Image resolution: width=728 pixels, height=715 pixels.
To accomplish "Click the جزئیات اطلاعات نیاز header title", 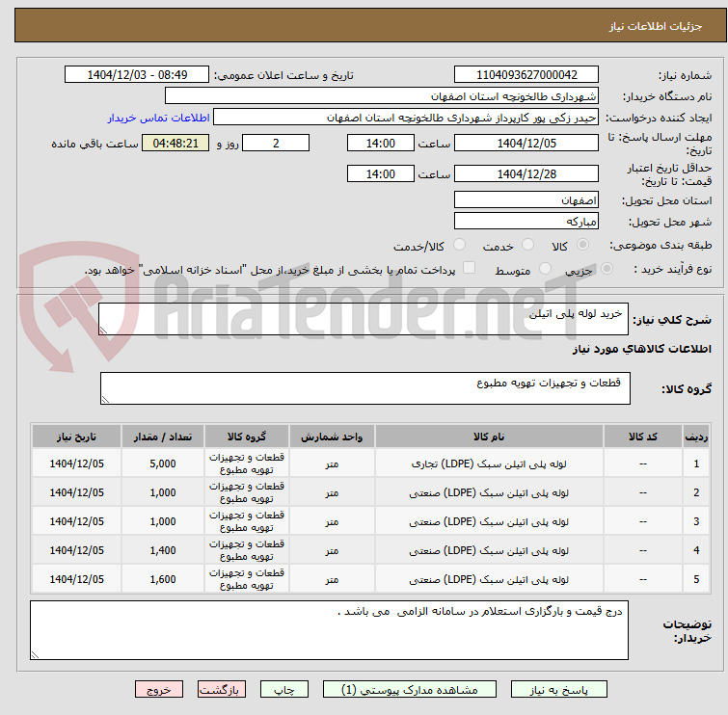I will click(656, 26).
